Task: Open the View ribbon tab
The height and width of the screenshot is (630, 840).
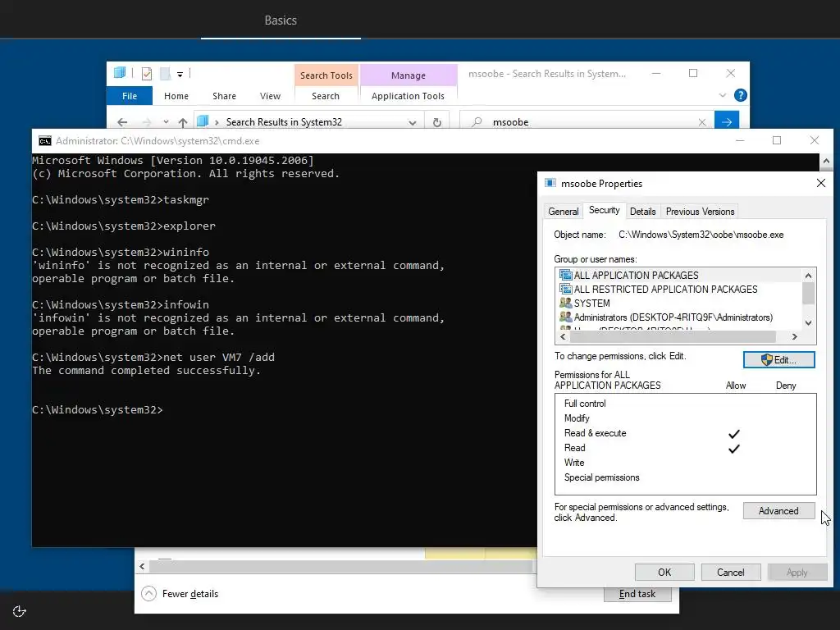Action: (x=270, y=96)
